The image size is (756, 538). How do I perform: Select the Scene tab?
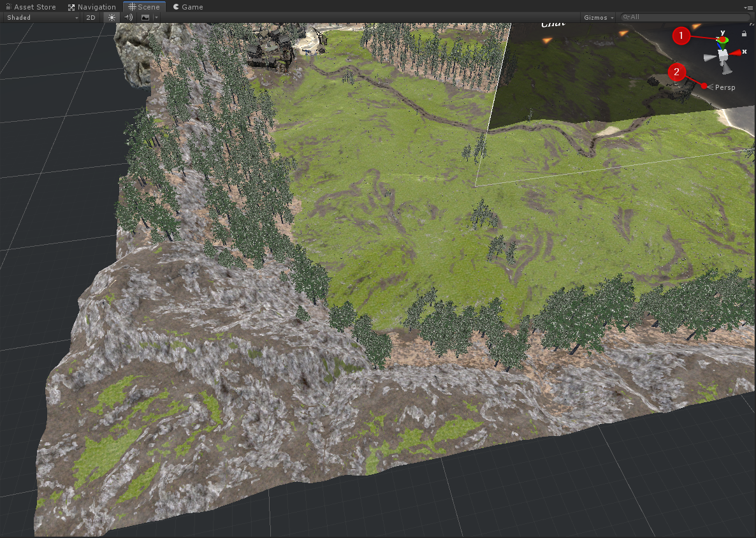point(144,7)
